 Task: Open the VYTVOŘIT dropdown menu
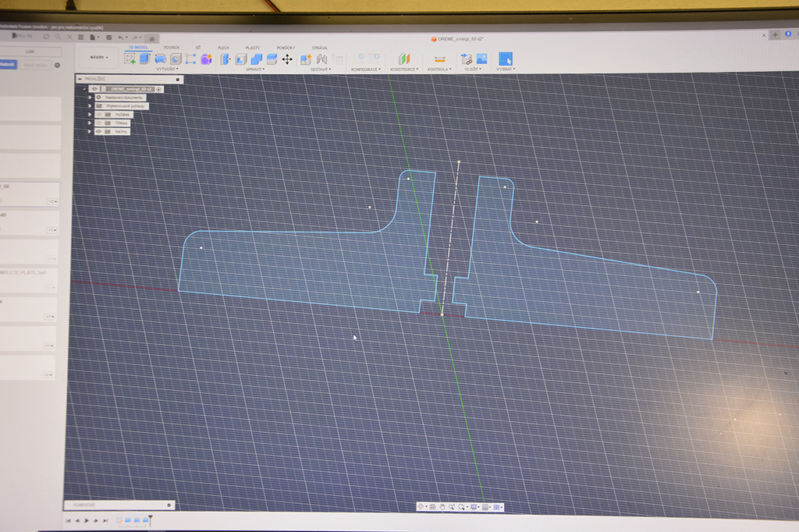click(167, 69)
